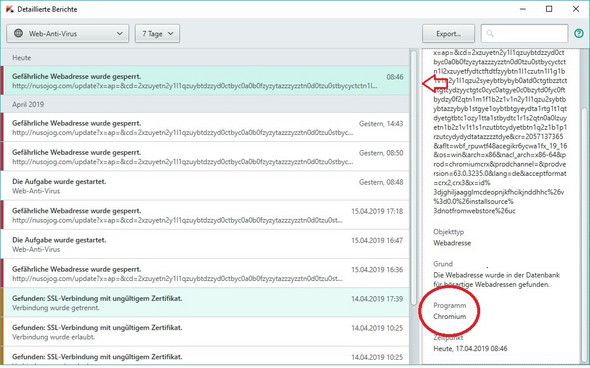
Task: Focus the report search field
Action: coord(524,33)
